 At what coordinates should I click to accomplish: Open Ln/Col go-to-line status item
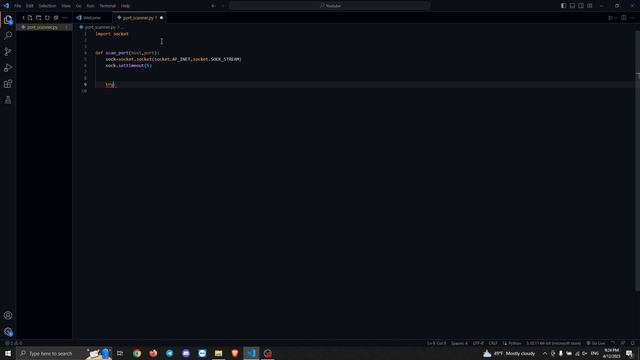[437, 343]
